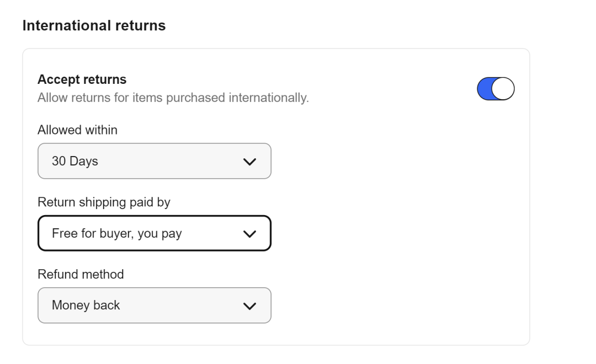The image size is (596, 364).
Task: Select the 30 Days value text
Action: click(74, 162)
